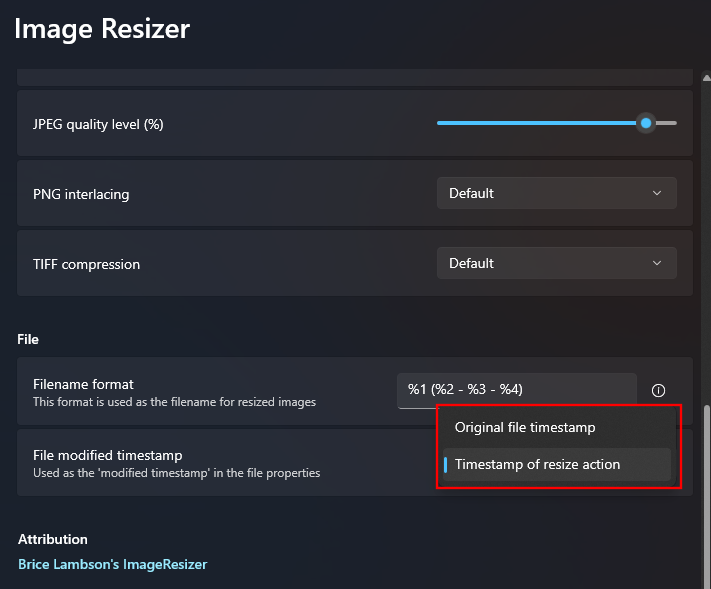
Task: Click the Filename format label
Action: tap(83, 384)
